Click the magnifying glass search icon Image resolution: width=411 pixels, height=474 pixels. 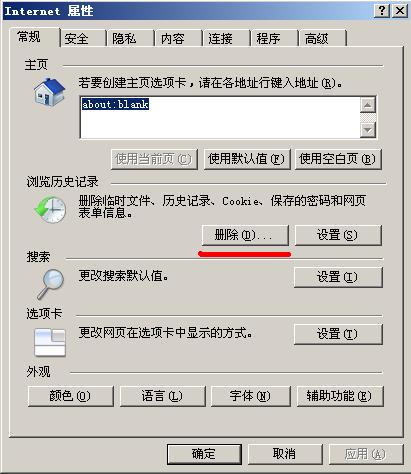51,284
